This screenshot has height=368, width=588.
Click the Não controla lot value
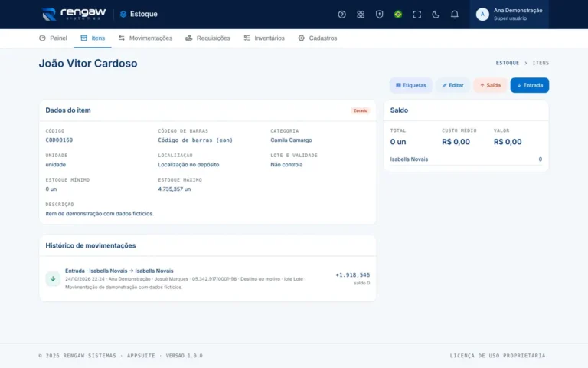click(x=286, y=165)
